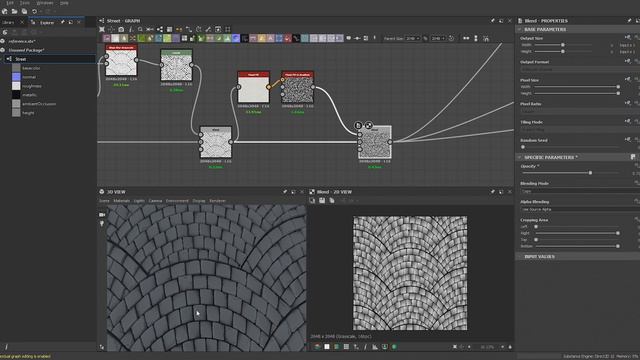Expand the INPUT VALUES section
The image size is (640, 360).
tap(520, 257)
